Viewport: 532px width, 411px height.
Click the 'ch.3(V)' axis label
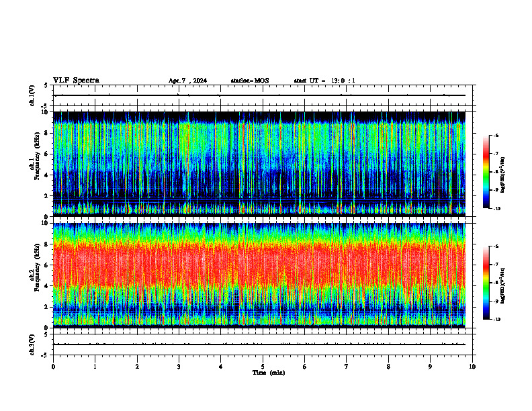pyautogui.click(x=32, y=345)
